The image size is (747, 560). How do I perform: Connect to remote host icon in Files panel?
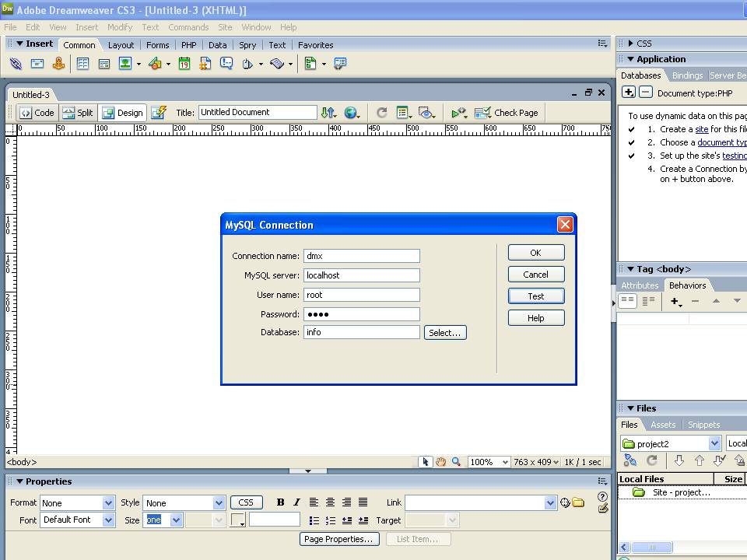[630, 460]
